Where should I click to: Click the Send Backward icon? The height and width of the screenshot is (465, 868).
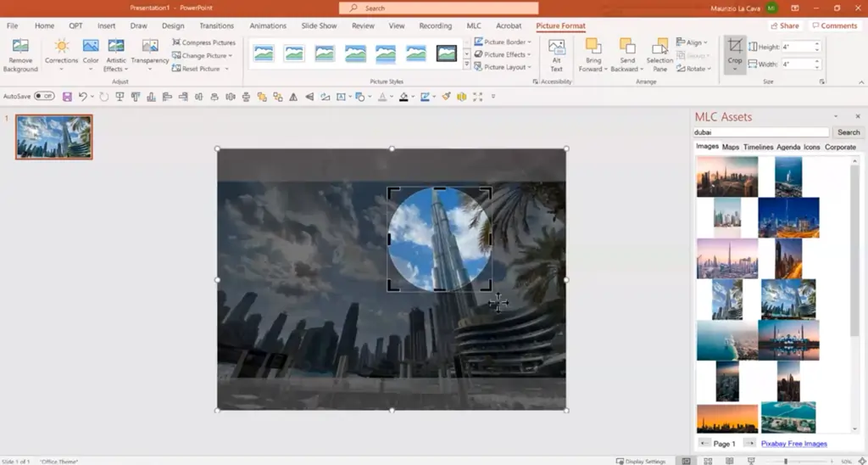(x=627, y=46)
